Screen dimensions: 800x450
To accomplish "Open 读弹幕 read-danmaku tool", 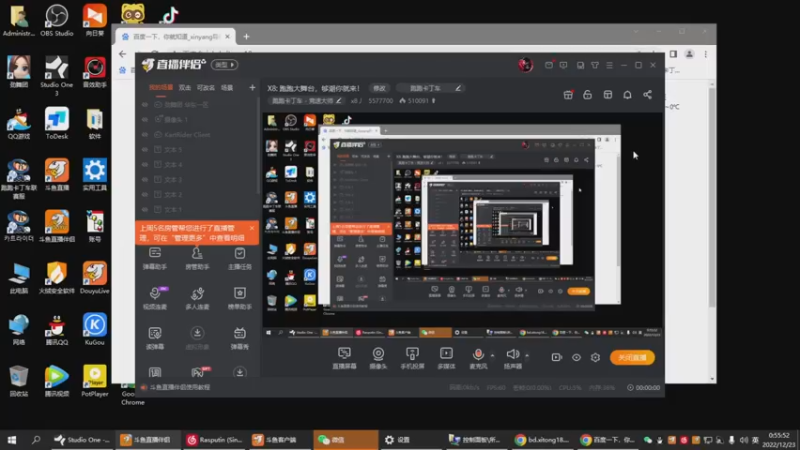I will [x=155, y=338].
